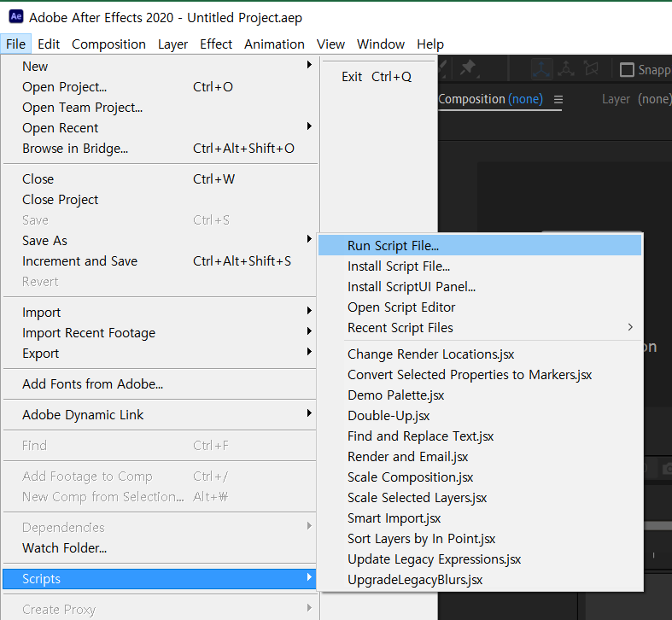
Task: Enable the Snapping checkbox
Action: tap(627, 69)
